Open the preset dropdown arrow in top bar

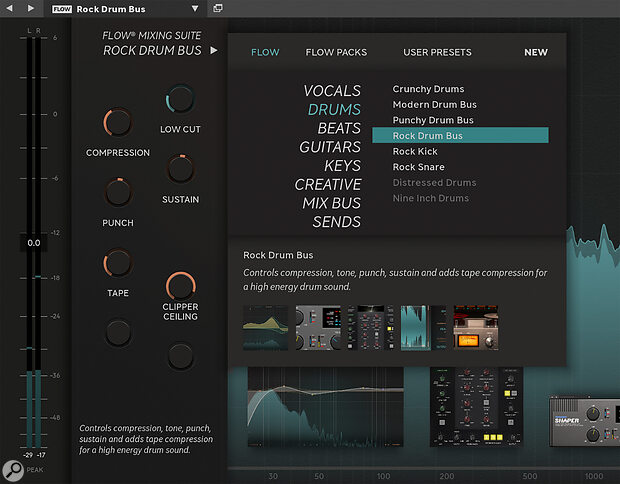(x=195, y=8)
